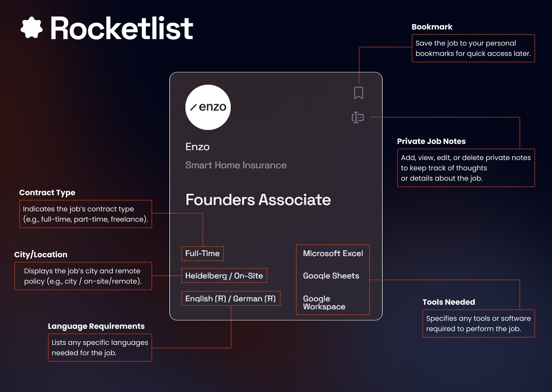Viewport: 552px width, 392px height.
Task: Open private job notes icon
Action: (358, 118)
